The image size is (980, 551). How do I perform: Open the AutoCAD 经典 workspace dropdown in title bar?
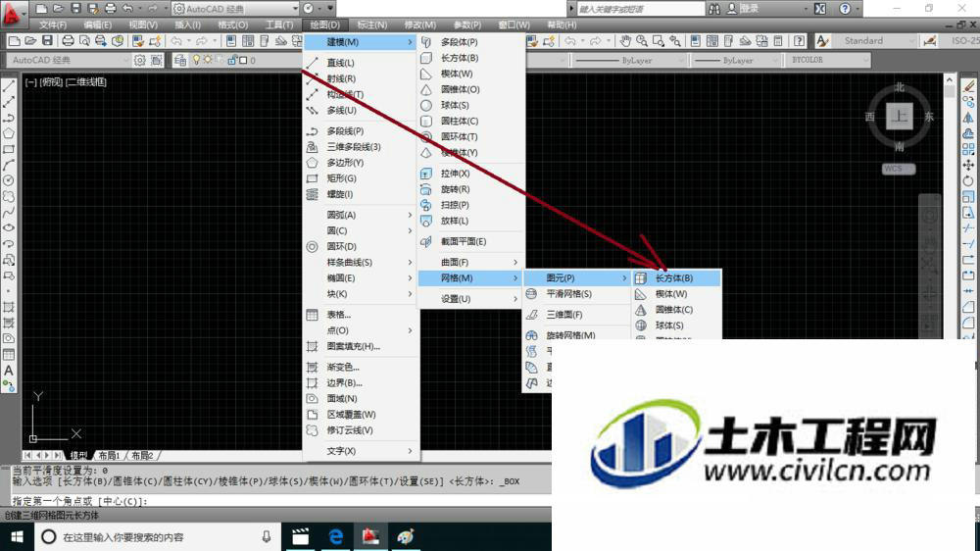(235, 9)
